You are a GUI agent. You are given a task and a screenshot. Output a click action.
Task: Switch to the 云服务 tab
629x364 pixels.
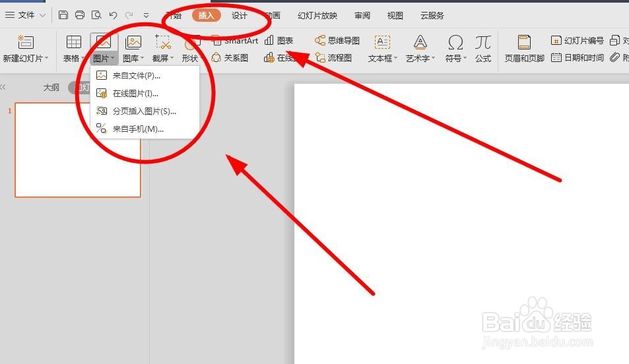click(432, 15)
